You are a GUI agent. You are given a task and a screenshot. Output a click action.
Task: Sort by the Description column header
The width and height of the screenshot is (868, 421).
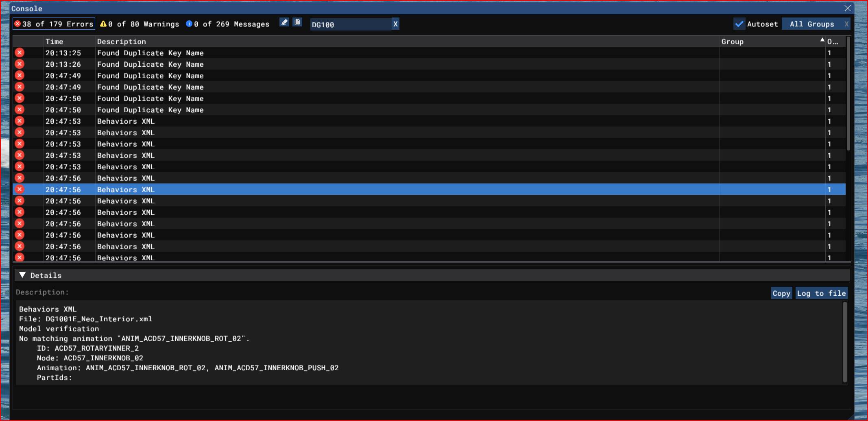pos(121,41)
